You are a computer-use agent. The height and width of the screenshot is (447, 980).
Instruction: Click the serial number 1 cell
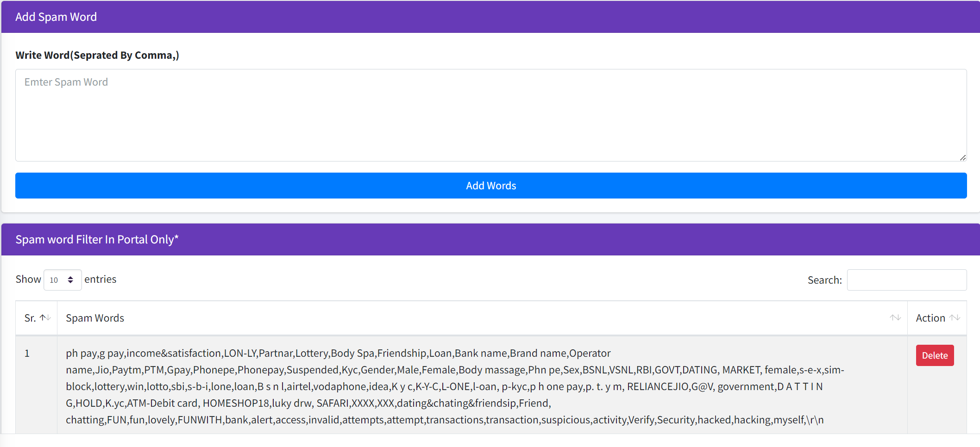36,385
